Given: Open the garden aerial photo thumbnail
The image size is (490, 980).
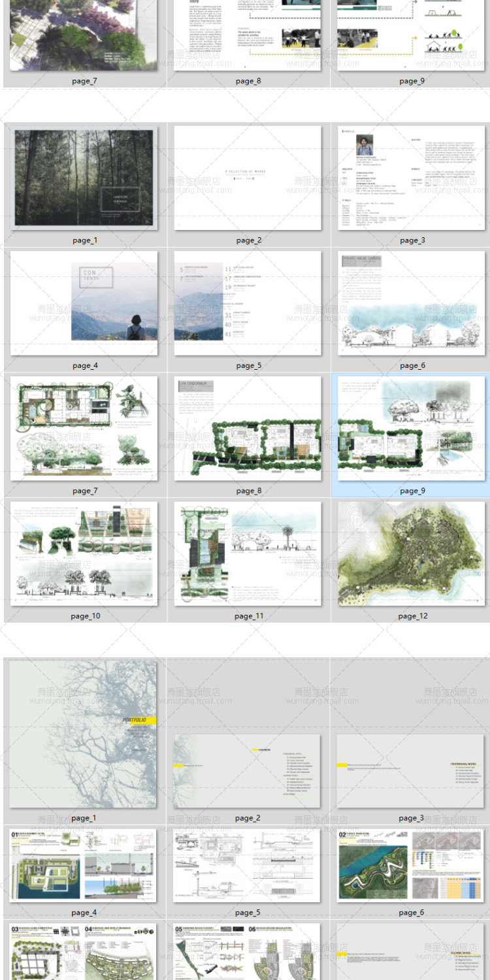Looking at the screenshot, I should tap(84, 35).
